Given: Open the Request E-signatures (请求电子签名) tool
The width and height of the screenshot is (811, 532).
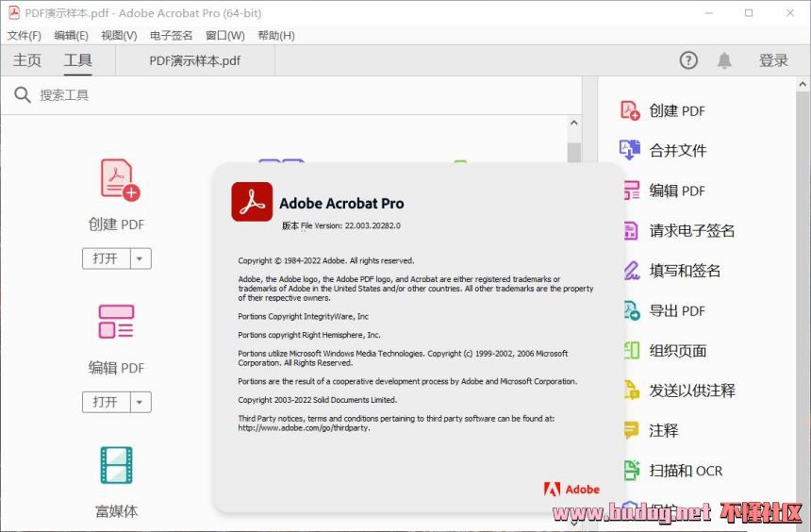Looking at the screenshot, I should 631,230.
